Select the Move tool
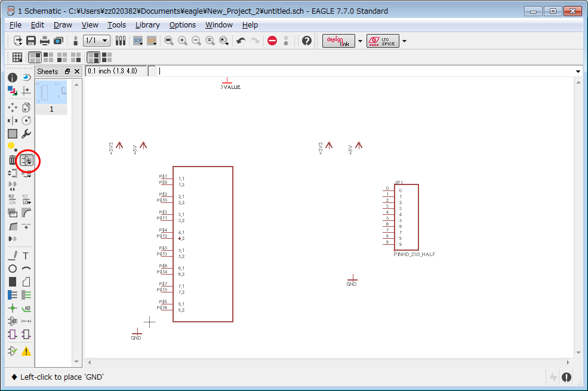This screenshot has width=588, height=391. [x=13, y=107]
